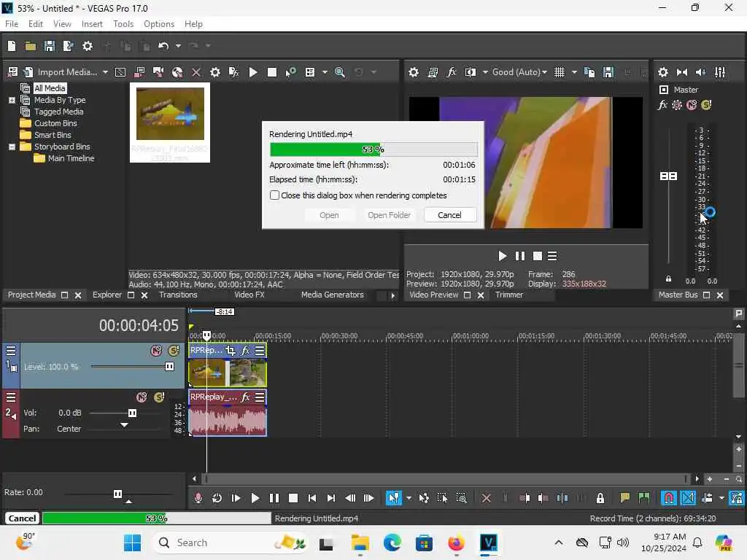Open Video Preview properties gear
The width and height of the screenshot is (747, 560).
click(414, 72)
